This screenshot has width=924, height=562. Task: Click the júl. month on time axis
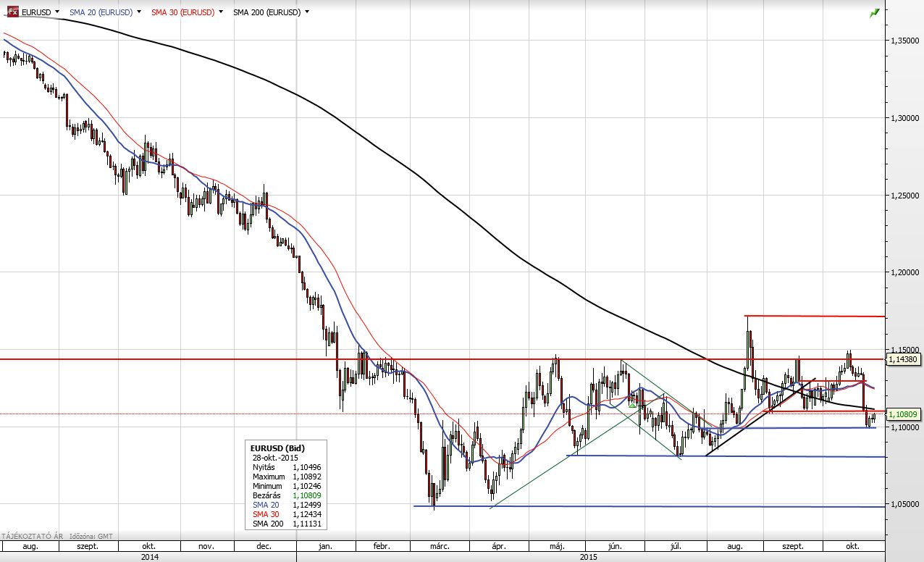coord(676,546)
